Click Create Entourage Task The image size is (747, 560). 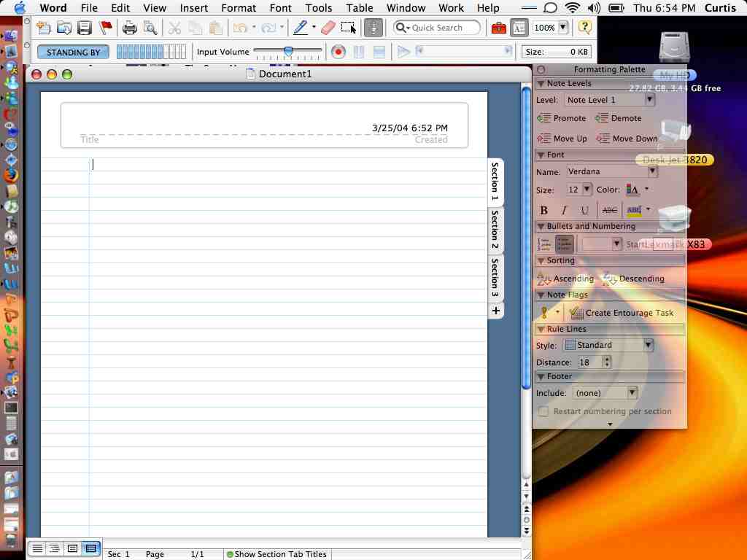coord(622,313)
